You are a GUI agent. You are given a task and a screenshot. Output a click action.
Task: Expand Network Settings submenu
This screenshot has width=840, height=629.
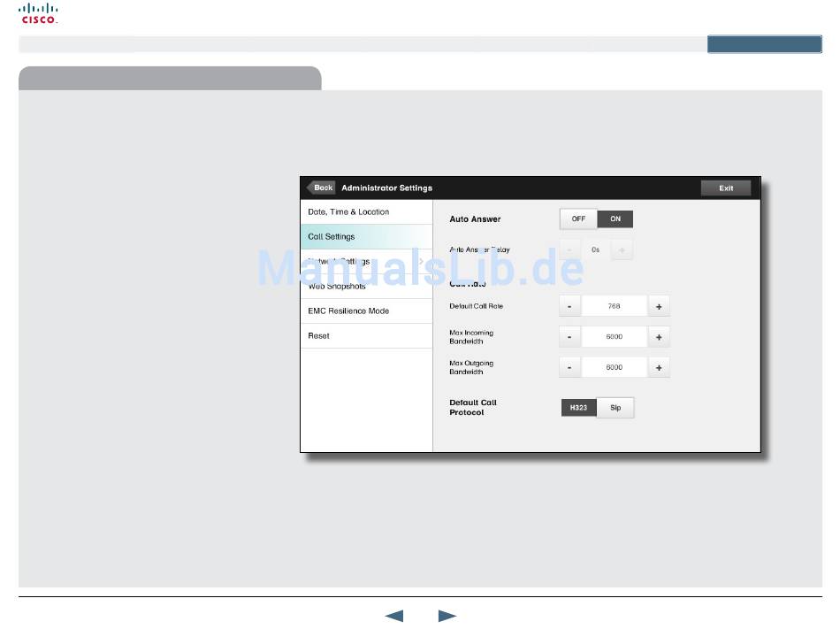pyautogui.click(x=366, y=262)
